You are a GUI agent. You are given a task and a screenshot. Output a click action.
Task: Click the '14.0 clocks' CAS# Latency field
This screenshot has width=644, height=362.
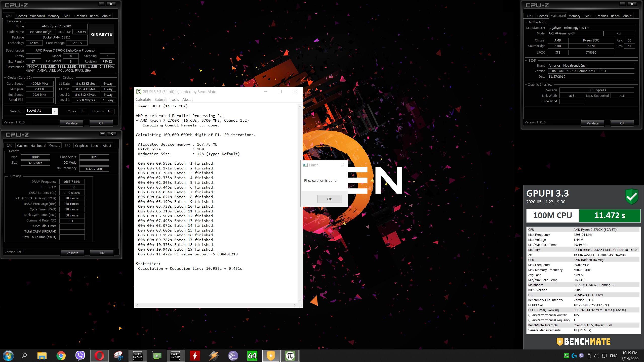72,193
